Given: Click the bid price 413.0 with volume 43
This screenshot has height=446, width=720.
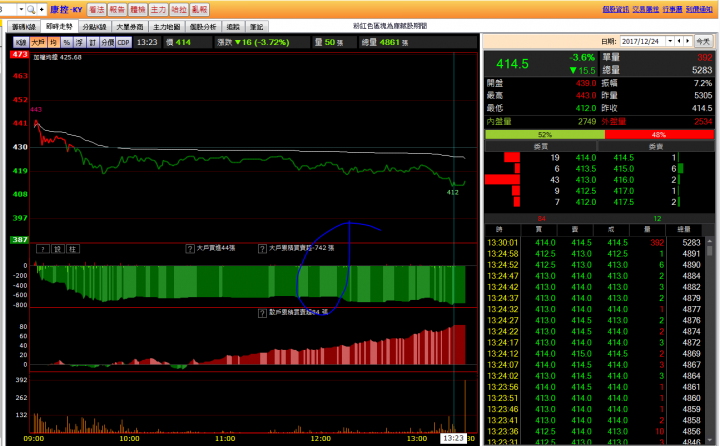Looking at the screenshot, I should [586, 180].
